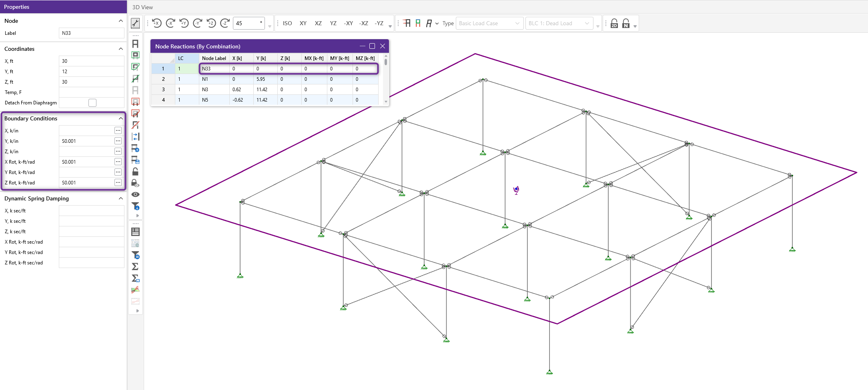
Task: Click the filter funnel with down arrow
Action: pos(135,206)
